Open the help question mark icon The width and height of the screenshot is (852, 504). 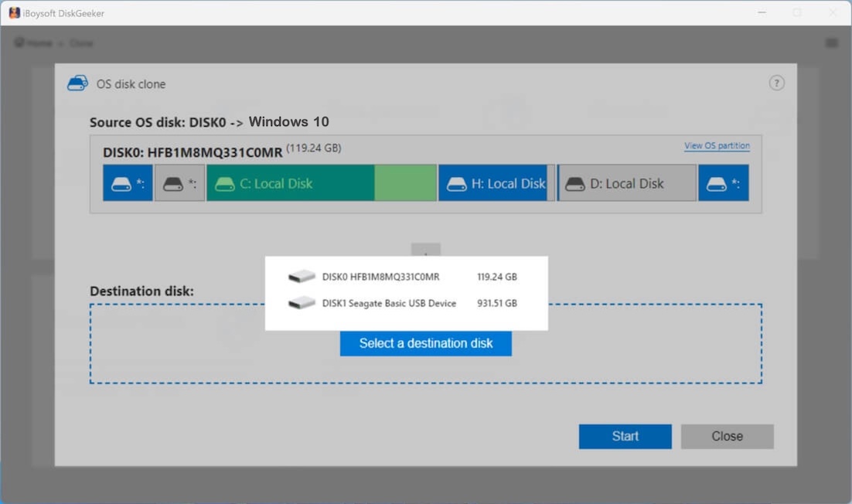coord(776,82)
